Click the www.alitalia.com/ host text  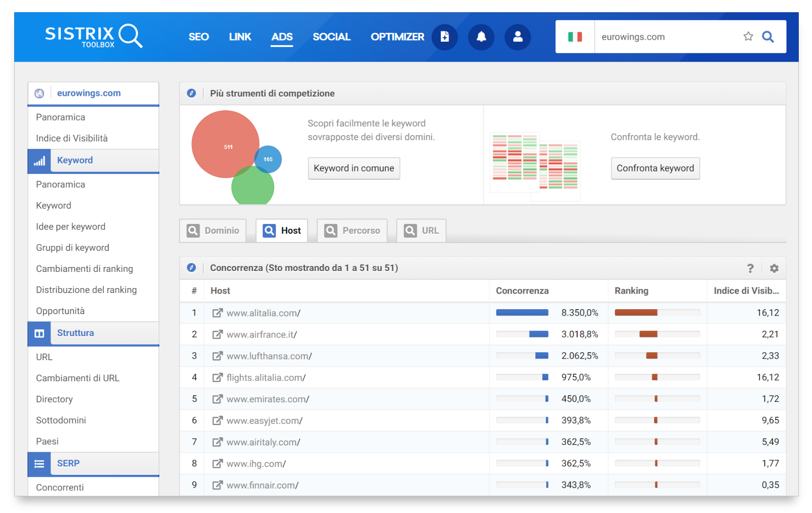[263, 313]
